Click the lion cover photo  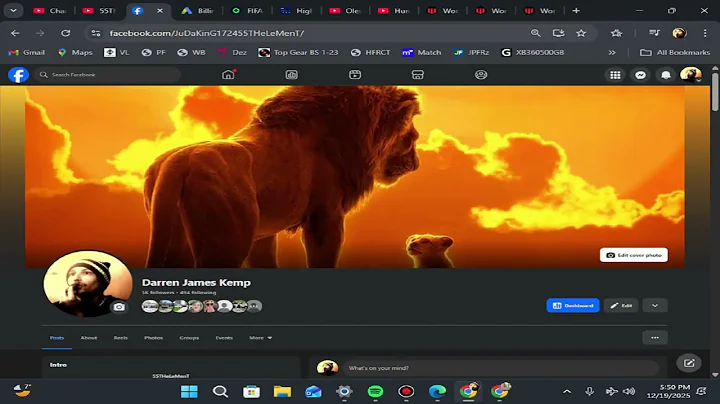click(354, 177)
